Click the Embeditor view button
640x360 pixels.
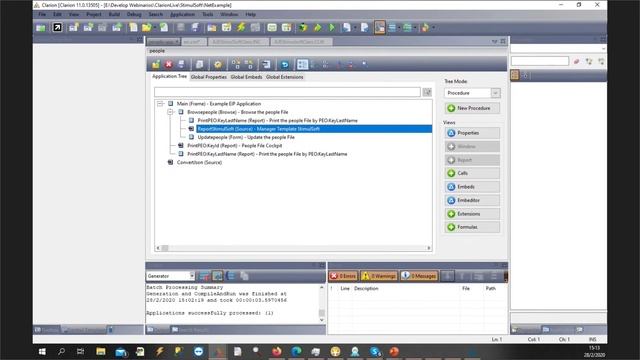click(x=472, y=200)
